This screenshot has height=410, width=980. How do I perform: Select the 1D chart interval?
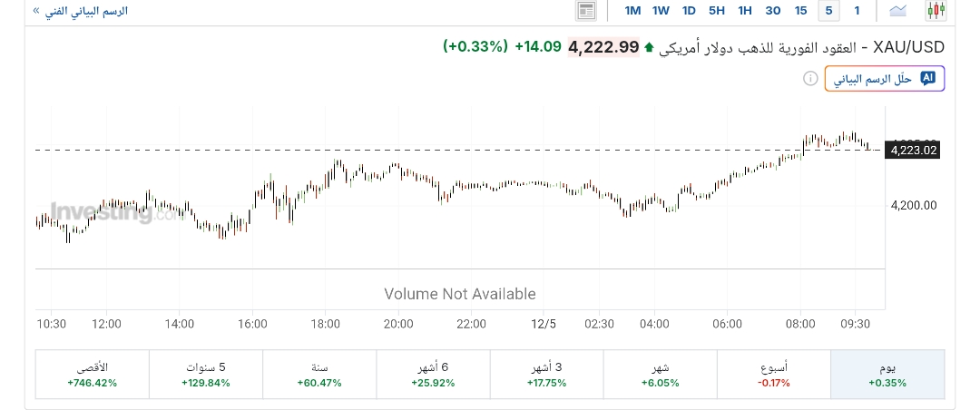689,11
